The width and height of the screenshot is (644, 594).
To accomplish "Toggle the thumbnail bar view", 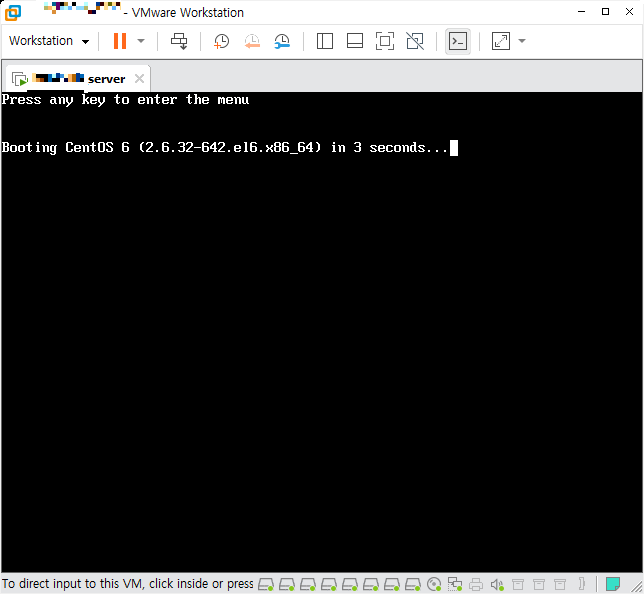I will 354,41.
